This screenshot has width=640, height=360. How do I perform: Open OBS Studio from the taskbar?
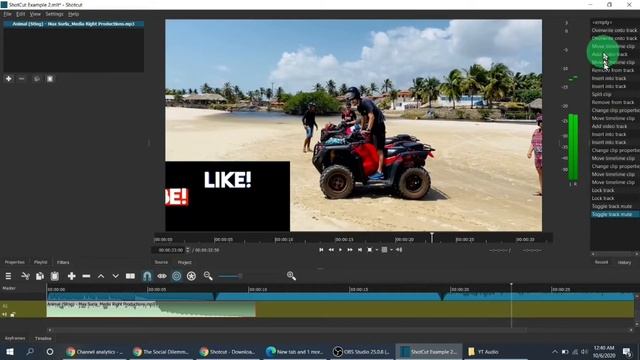(x=361, y=351)
